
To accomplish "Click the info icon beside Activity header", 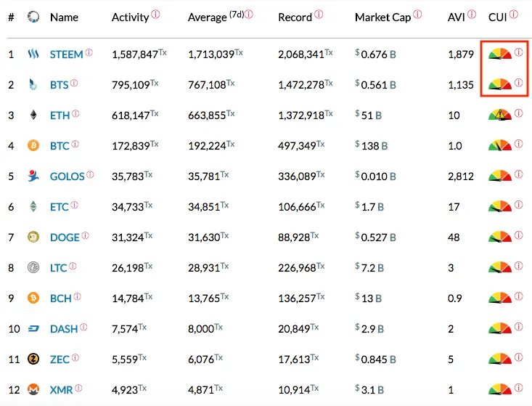I will click(155, 15).
